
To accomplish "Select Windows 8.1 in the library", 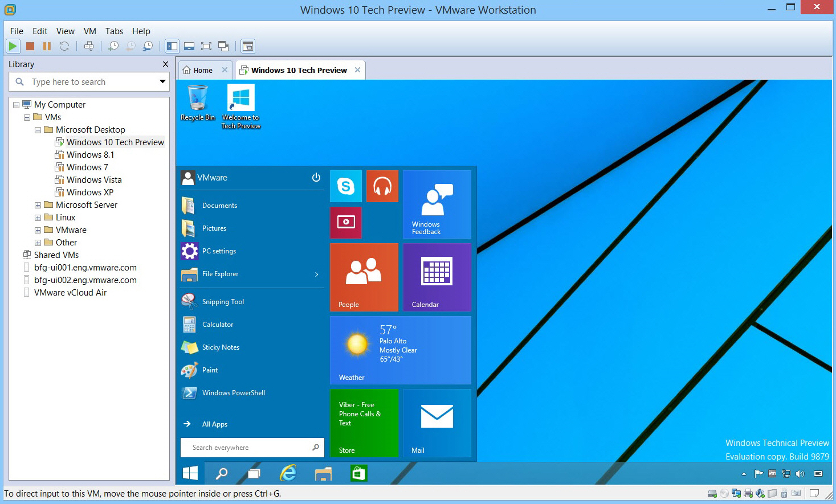I will [x=90, y=154].
